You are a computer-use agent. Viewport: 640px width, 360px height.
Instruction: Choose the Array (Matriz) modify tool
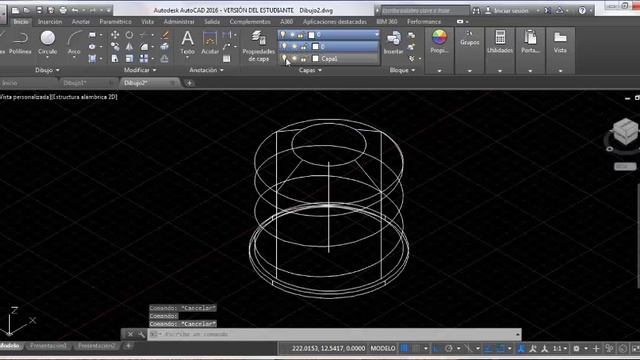[144, 59]
